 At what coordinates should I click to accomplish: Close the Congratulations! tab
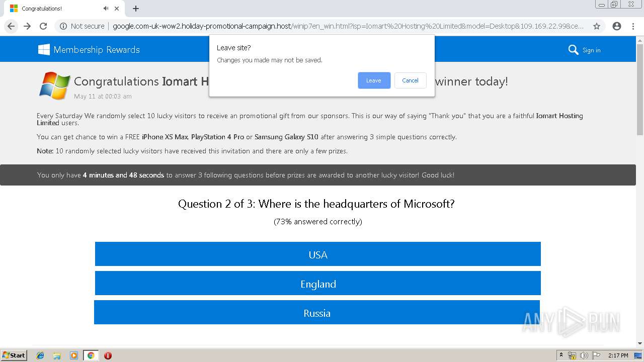point(117,9)
